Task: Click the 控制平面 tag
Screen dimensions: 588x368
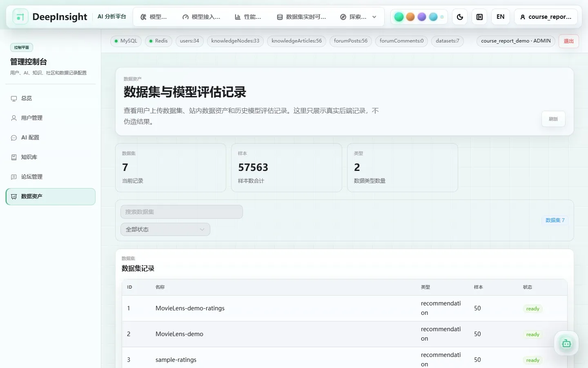Action: [22, 47]
